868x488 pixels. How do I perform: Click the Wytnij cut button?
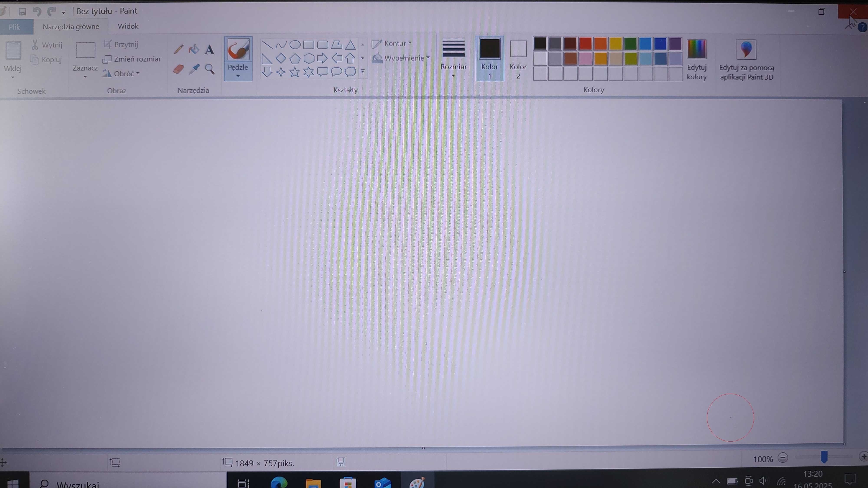(47, 45)
